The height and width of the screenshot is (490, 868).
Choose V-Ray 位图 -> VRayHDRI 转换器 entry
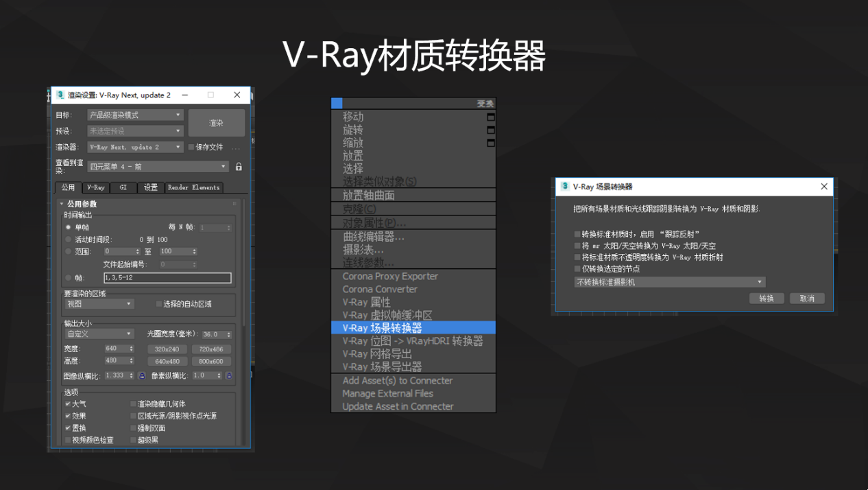click(x=413, y=341)
